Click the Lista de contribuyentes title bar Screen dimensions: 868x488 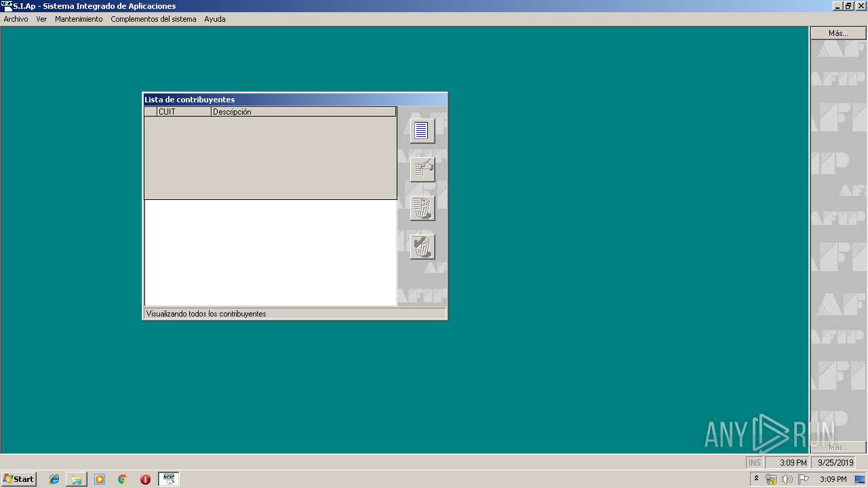pos(295,100)
